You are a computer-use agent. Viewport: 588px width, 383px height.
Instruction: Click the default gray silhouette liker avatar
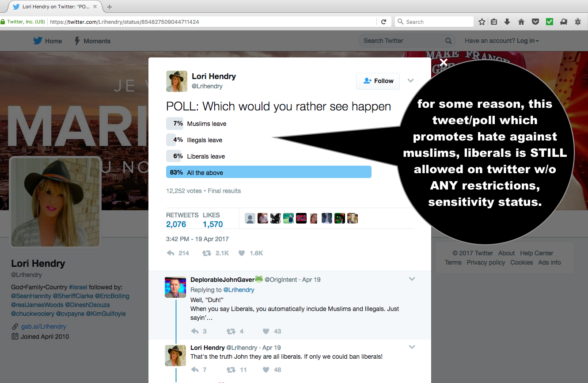(250, 218)
